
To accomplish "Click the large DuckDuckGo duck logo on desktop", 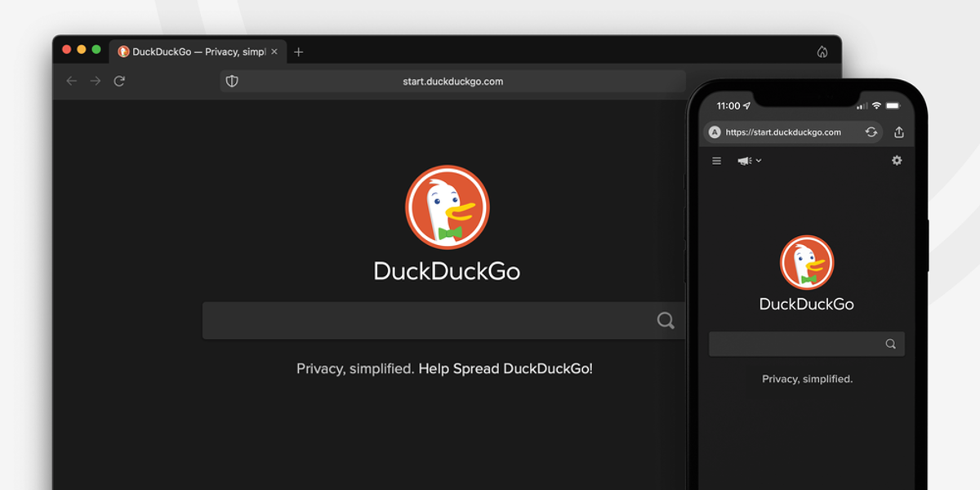I will click(x=447, y=207).
